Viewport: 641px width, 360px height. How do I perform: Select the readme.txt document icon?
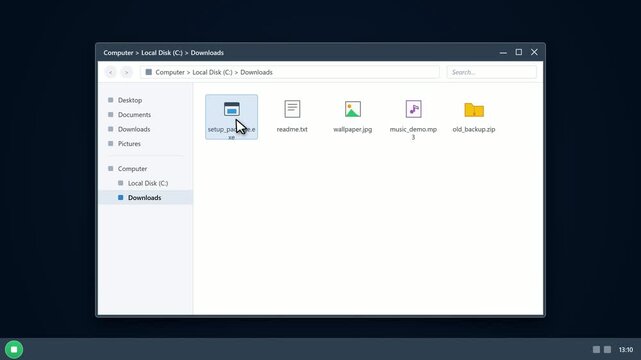pyautogui.click(x=292, y=109)
